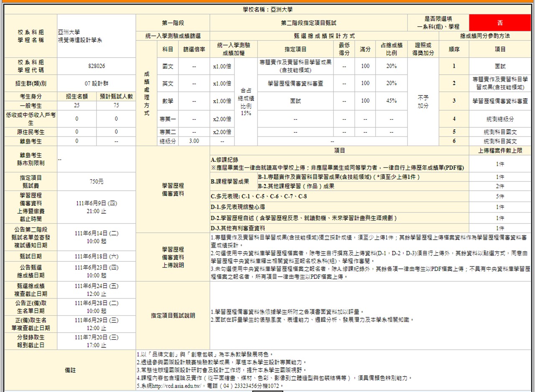The width and height of the screenshot is (535, 392).
Task: Click the screening ratio value 3.00
Action: (x=194, y=141)
